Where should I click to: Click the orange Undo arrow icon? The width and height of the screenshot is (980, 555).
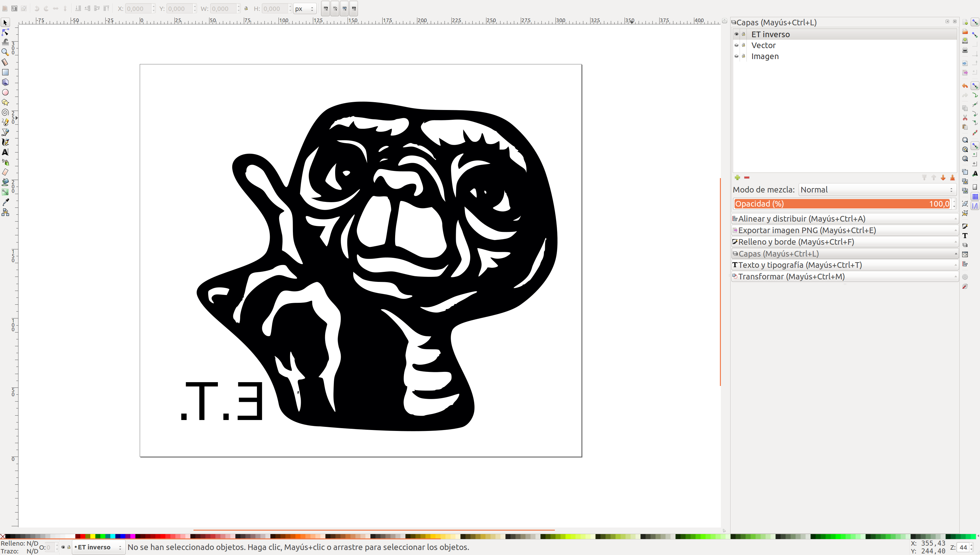(965, 86)
